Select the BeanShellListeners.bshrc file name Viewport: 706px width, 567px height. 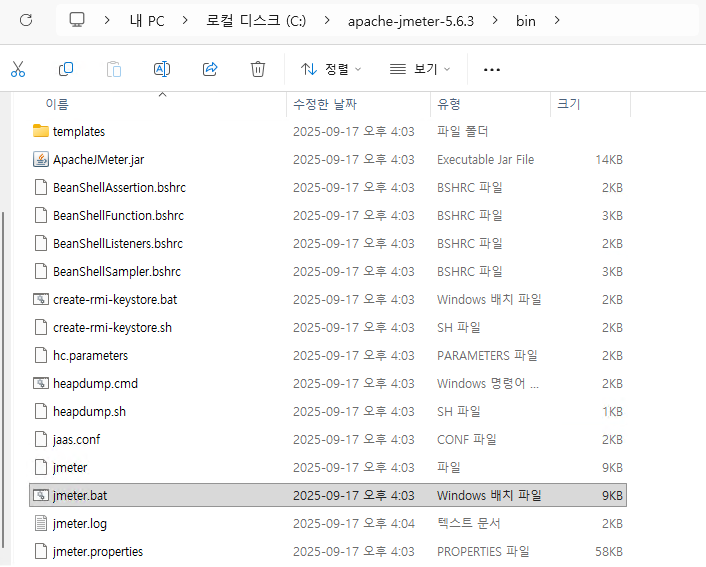(x=118, y=243)
